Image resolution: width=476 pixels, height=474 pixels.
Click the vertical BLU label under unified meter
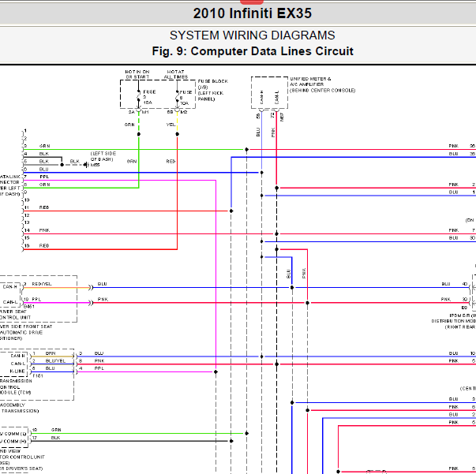click(x=258, y=132)
